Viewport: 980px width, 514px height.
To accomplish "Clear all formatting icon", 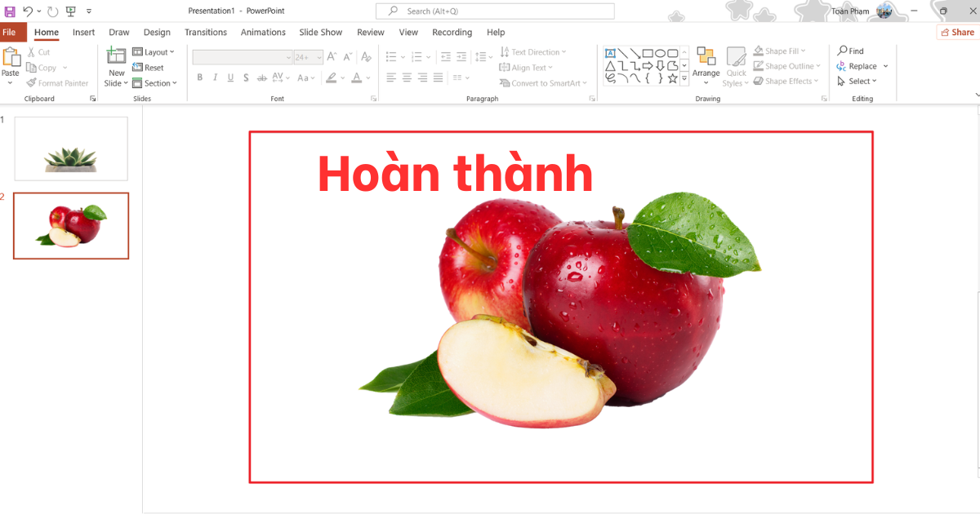I will (367, 56).
